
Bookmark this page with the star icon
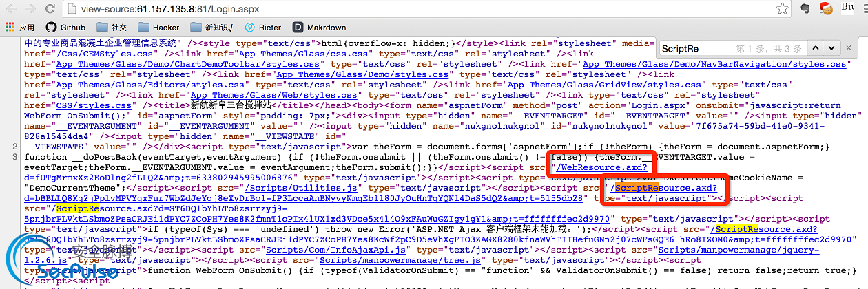tap(782, 9)
